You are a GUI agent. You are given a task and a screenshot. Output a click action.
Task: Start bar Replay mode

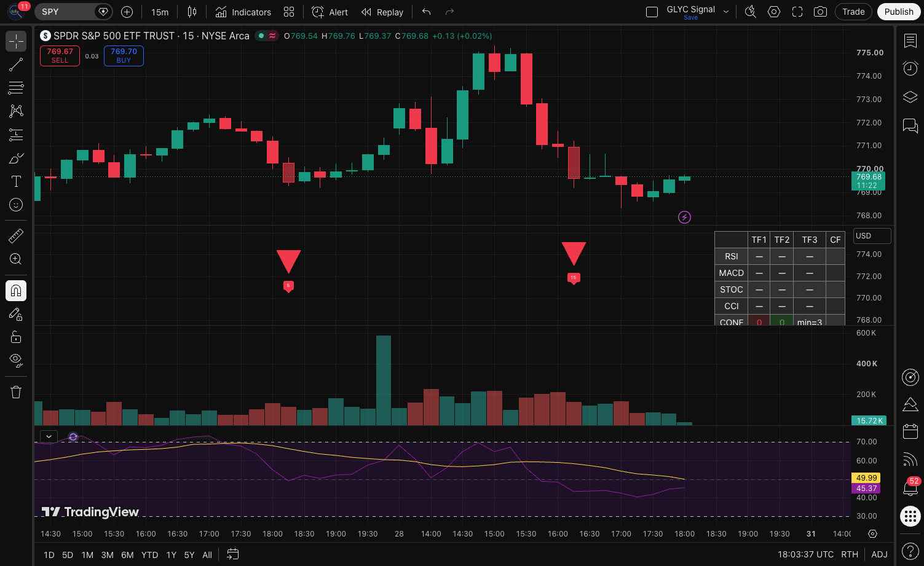click(x=382, y=12)
